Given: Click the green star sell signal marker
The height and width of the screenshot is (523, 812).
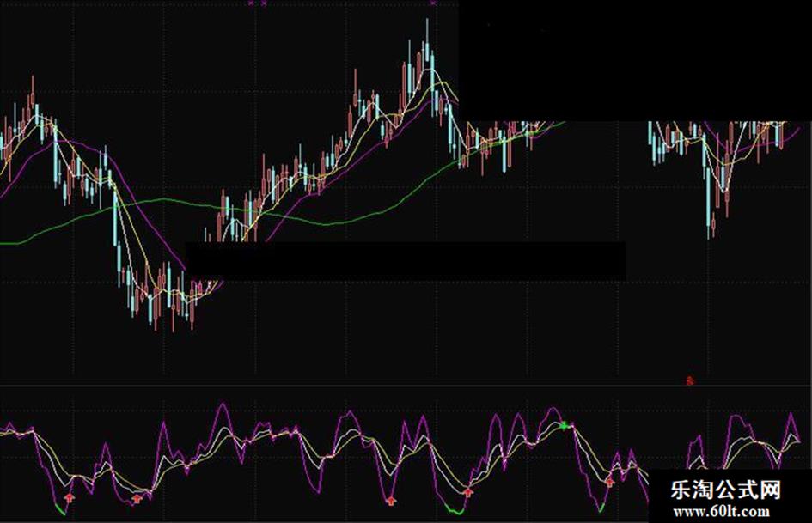Looking at the screenshot, I should pos(564,426).
